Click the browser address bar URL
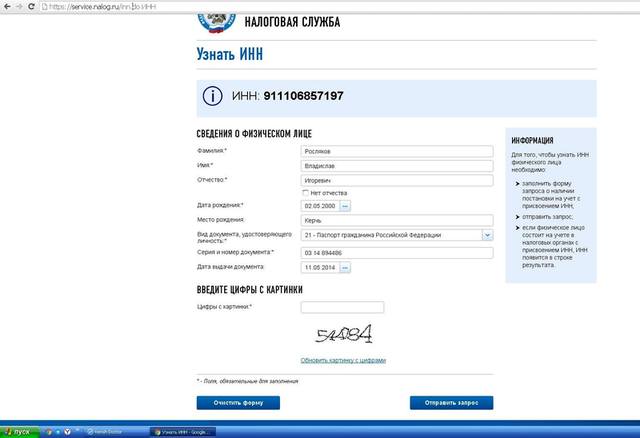 pos(102,7)
